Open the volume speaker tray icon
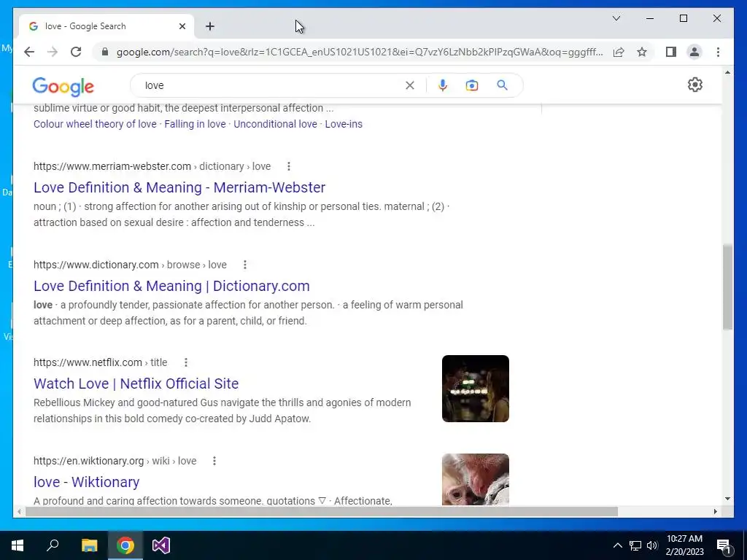 [x=652, y=545]
